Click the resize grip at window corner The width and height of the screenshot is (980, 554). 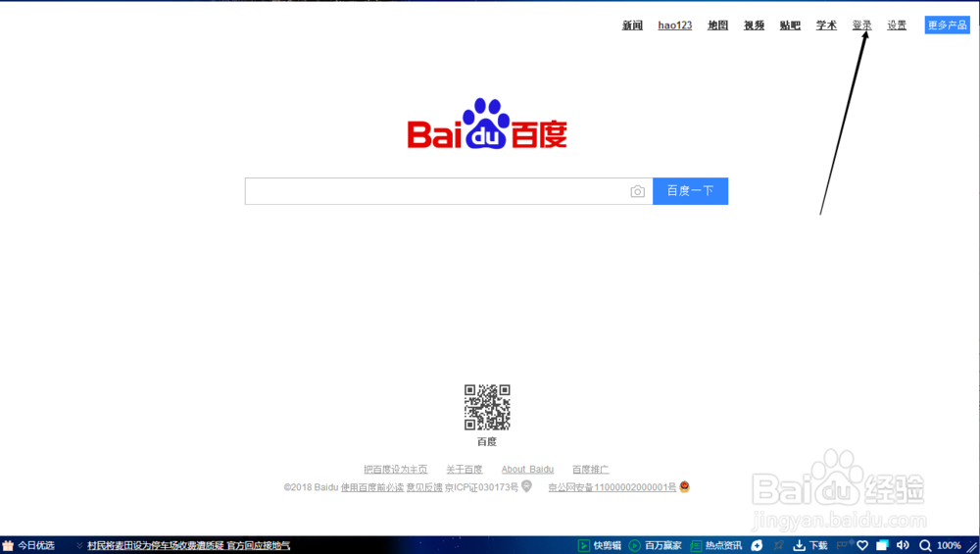pyautogui.click(x=972, y=547)
